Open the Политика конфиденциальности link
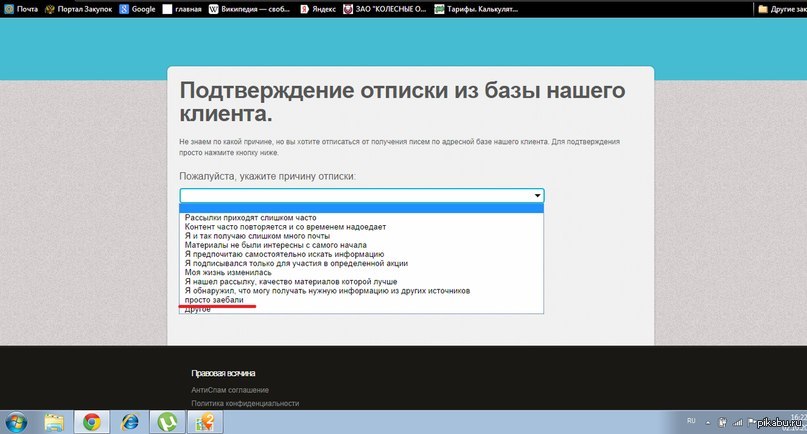 pos(244,403)
